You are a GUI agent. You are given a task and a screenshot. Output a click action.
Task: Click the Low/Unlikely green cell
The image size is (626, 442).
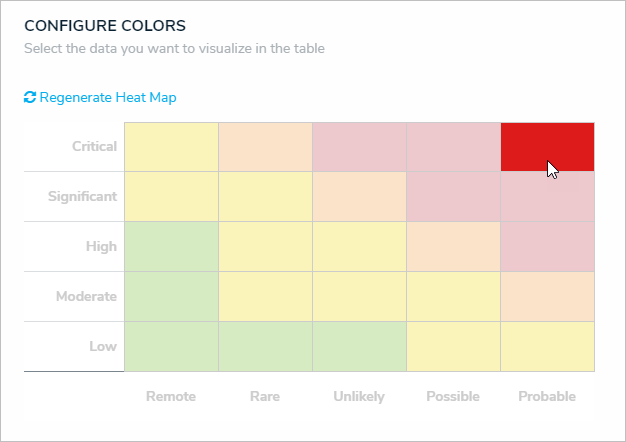click(359, 346)
